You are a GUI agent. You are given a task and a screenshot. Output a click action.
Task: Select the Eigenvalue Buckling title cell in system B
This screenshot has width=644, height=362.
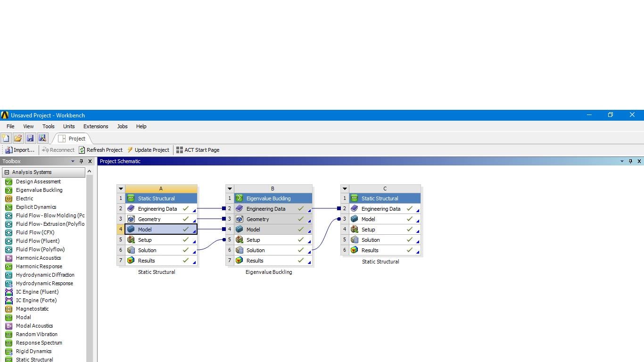tap(273, 198)
